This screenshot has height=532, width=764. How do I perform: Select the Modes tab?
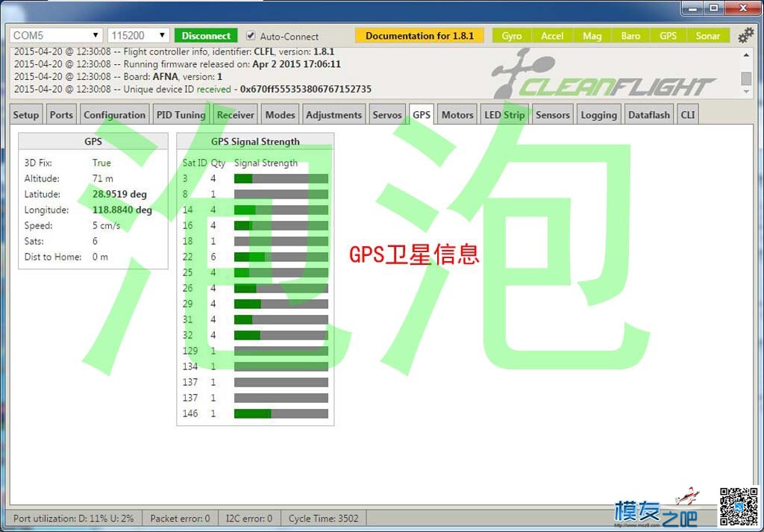point(280,115)
